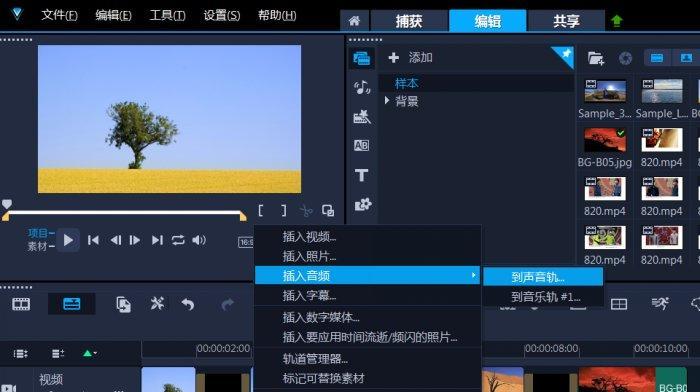Viewport: 700px width, 392px height.
Task: Switch to timeline view icon
Action: 71,304
